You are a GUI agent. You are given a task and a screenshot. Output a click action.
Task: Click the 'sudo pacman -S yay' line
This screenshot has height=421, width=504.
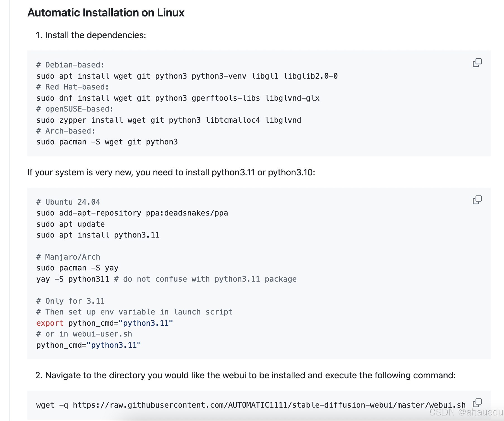coord(78,268)
